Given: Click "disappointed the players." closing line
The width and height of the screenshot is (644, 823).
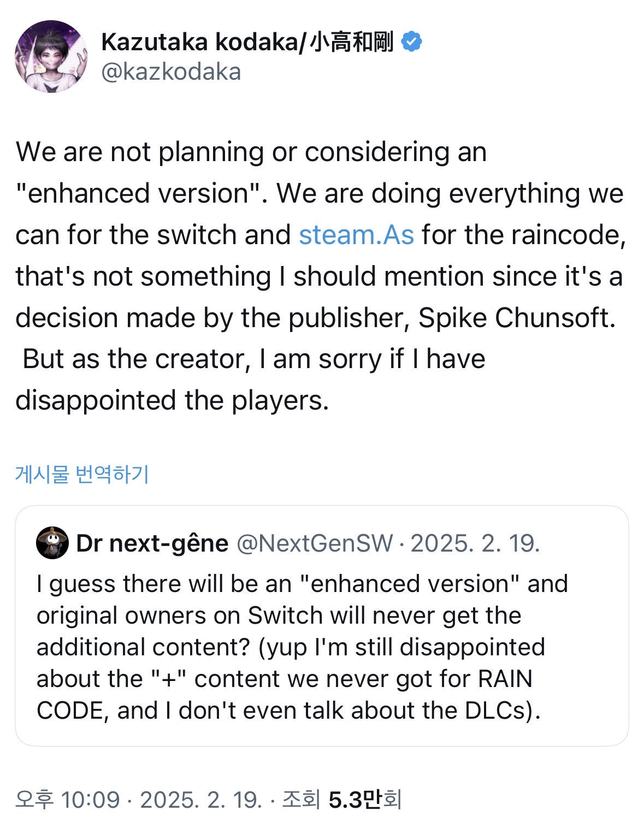Looking at the screenshot, I should [172, 400].
